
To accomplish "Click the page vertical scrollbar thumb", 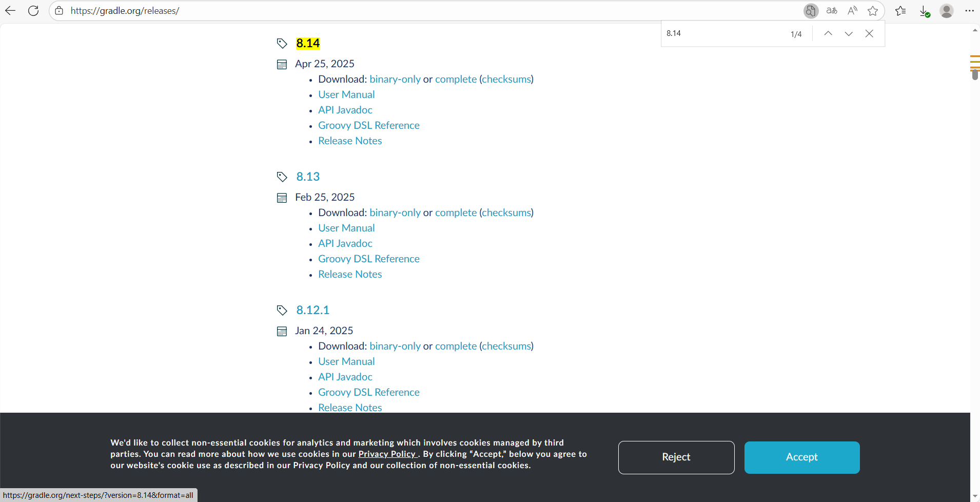I will coord(975,74).
